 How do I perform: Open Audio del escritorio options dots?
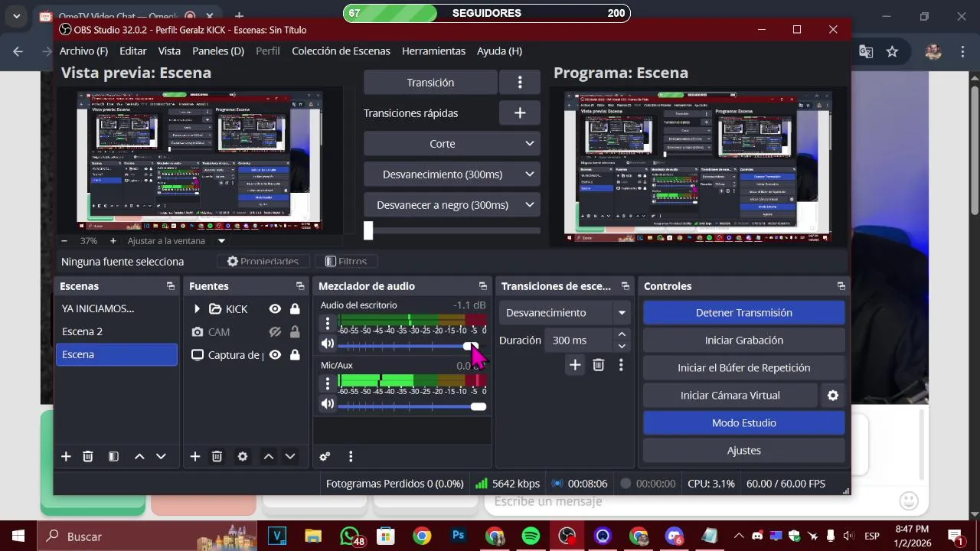point(328,323)
